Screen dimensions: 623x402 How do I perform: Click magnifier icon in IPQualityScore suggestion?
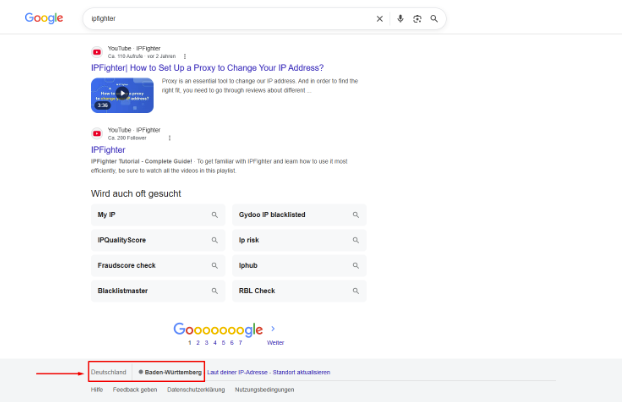[x=215, y=240]
